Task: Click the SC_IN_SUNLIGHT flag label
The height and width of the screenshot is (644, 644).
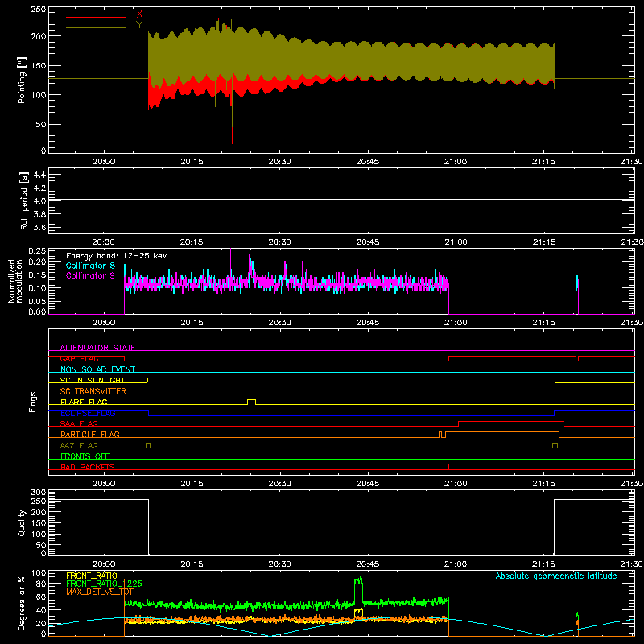Action: (93, 380)
